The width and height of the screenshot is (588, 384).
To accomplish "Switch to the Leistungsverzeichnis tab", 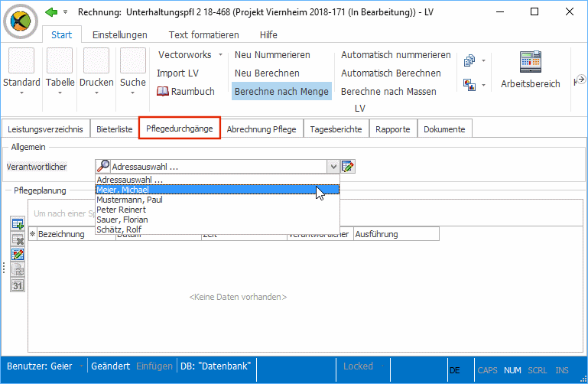I will click(45, 129).
